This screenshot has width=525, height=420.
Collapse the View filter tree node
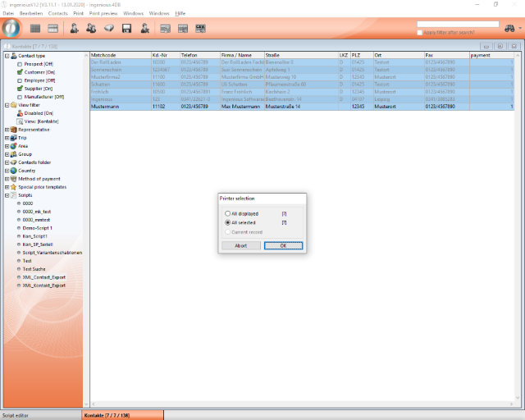point(7,105)
